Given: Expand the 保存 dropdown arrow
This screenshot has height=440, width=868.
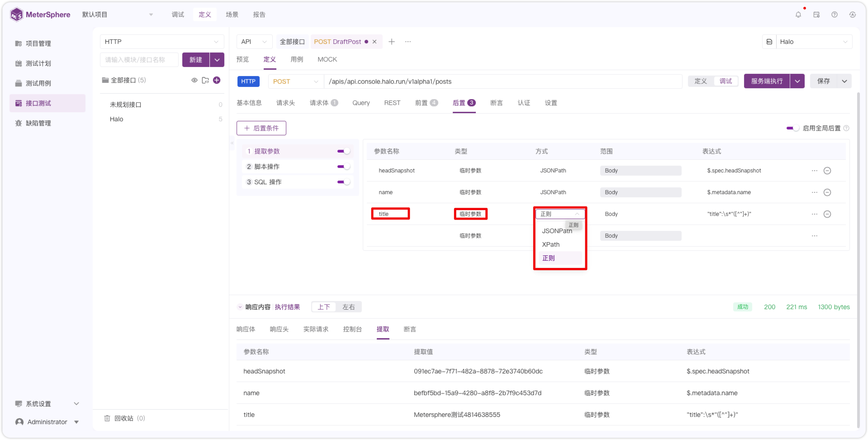Looking at the screenshot, I should coord(844,81).
